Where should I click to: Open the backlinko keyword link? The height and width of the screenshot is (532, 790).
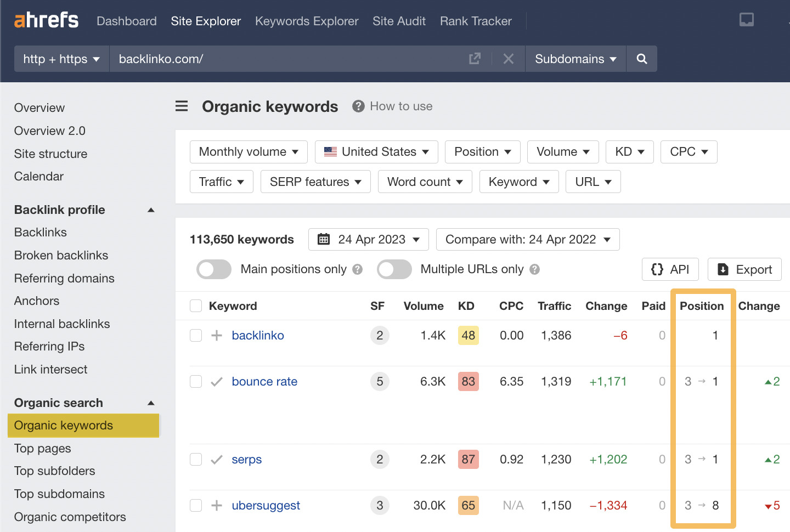click(x=258, y=335)
